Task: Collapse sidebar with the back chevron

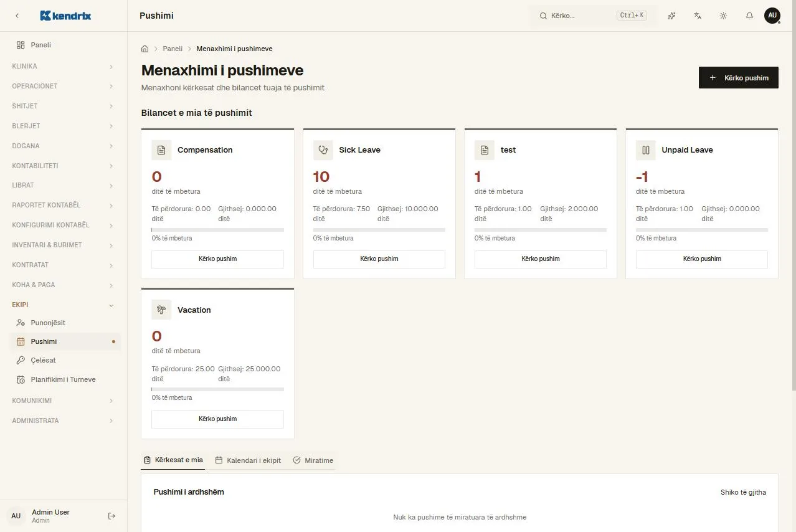Action: click(x=17, y=16)
